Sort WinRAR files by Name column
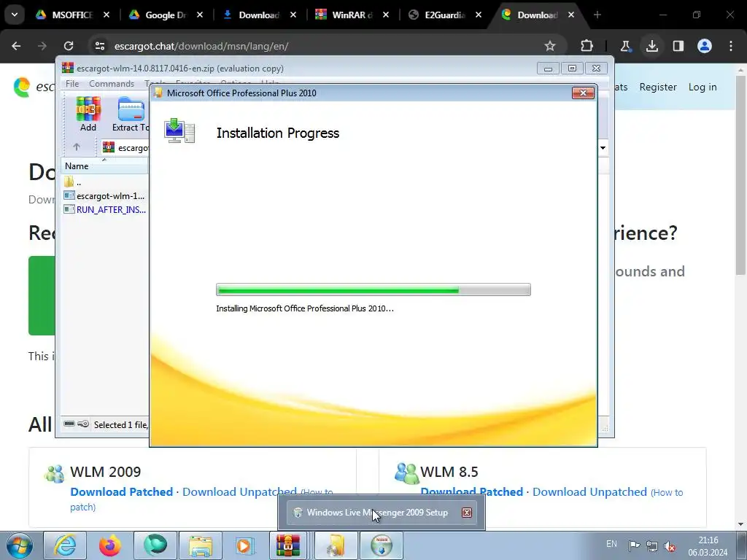The image size is (747, 560). pos(104,166)
